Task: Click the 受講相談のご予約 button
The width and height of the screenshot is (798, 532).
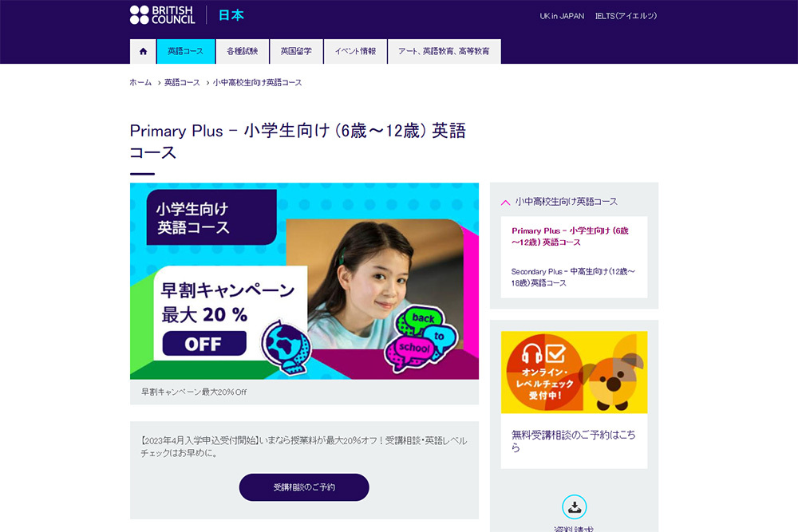Action: pos(304,487)
